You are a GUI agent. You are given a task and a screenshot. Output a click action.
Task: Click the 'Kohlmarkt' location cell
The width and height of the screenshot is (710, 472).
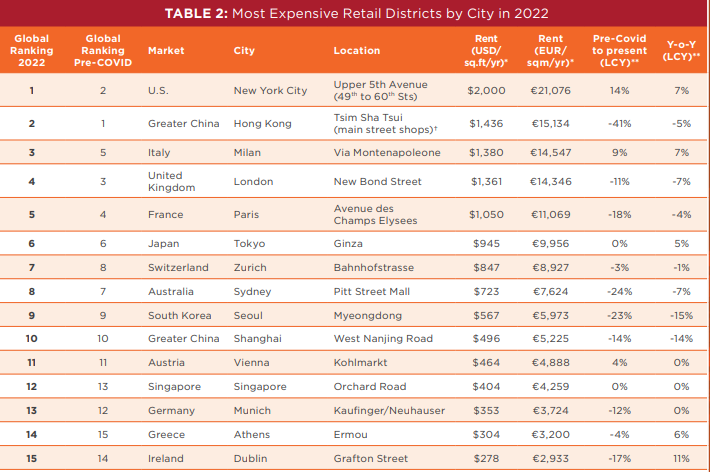tap(360, 362)
